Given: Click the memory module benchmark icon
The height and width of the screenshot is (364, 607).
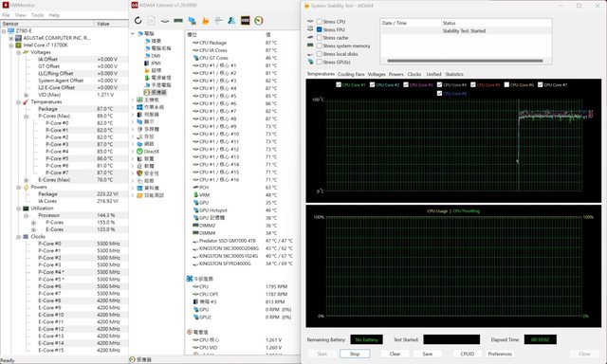Looking at the screenshot, I should (x=178, y=21).
